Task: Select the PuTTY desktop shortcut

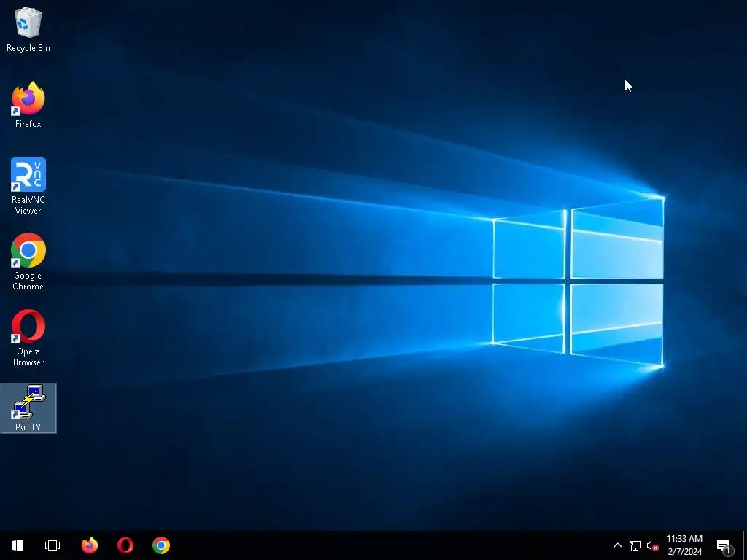Action: [28, 408]
